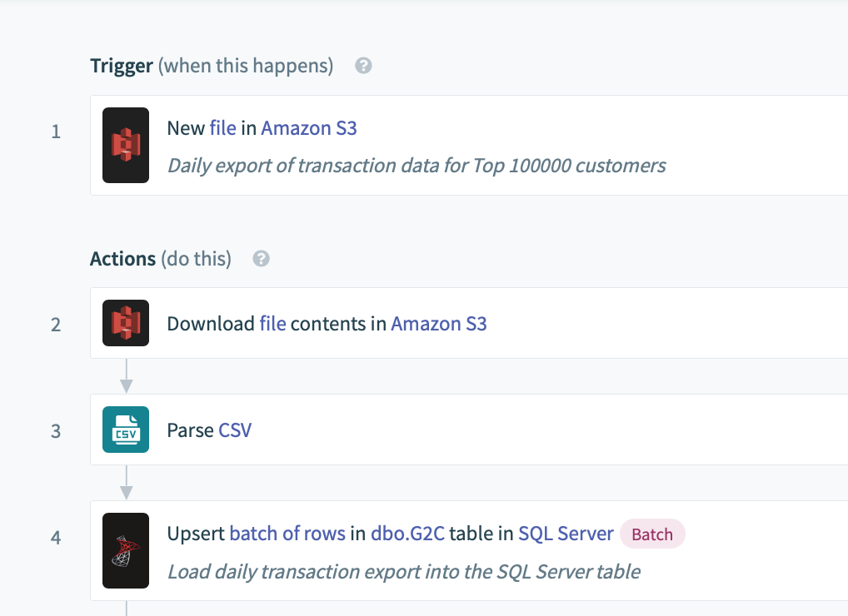Click the Amazon S3 icon in step 2
The height and width of the screenshot is (616, 848).
click(126, 323)
